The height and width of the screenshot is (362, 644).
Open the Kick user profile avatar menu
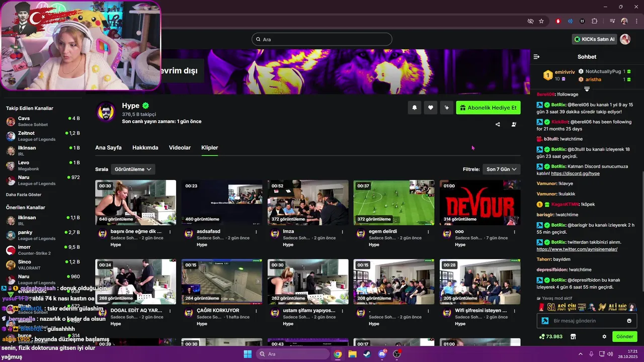[625, 39]
